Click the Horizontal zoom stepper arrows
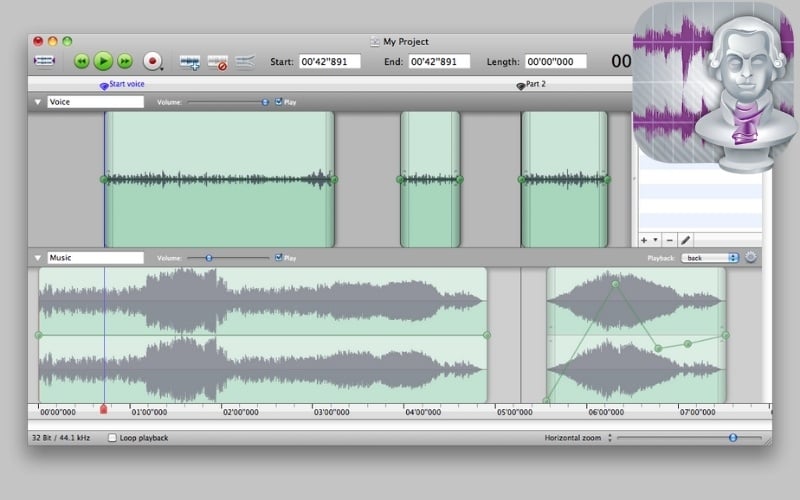 (x=610, y=438)
